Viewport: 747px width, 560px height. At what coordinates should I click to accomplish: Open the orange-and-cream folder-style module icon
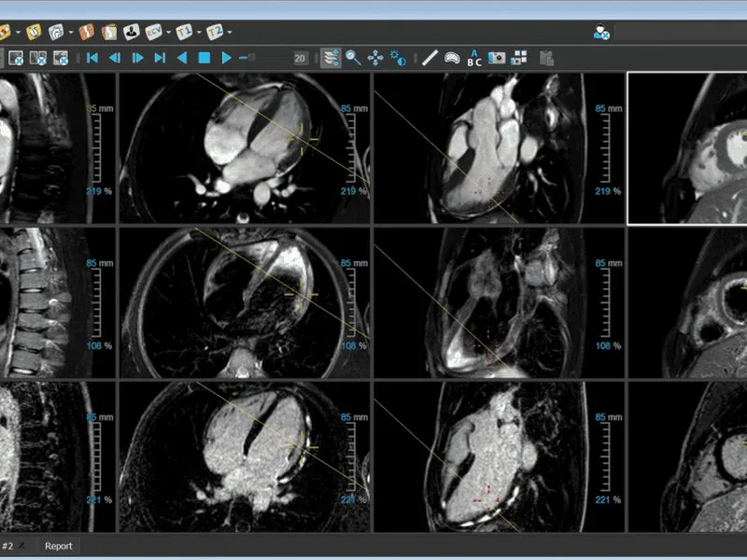(109, 32)
